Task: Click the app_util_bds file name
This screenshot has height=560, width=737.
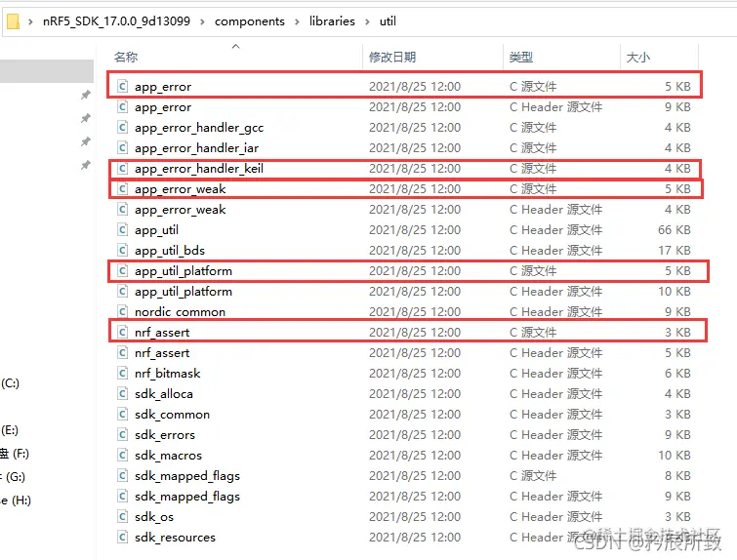Action: coord(170,251)
